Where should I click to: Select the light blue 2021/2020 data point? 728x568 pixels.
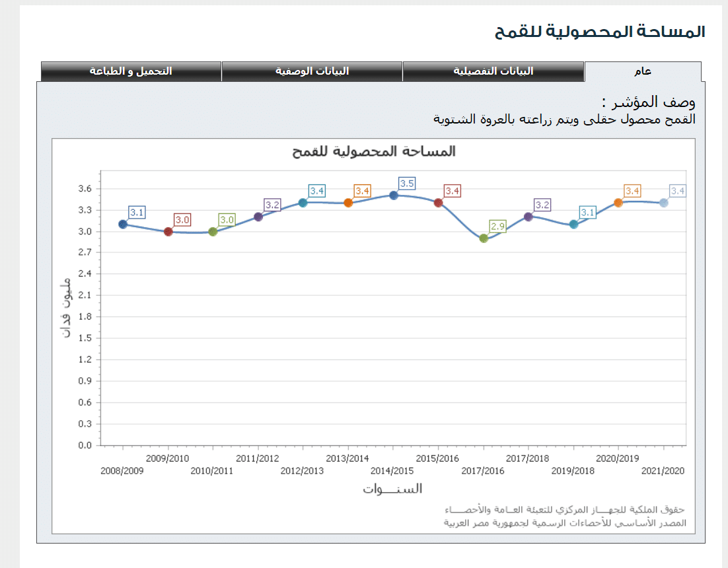[663, 203]
